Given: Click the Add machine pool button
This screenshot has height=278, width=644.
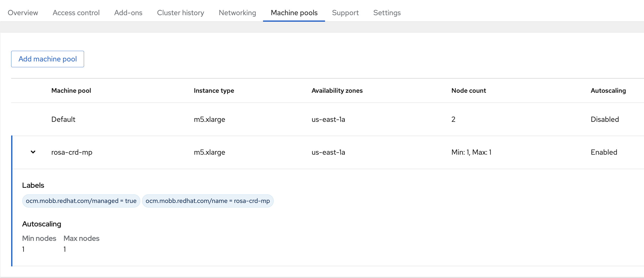Looking at the screenshot, I should [48, 59].
